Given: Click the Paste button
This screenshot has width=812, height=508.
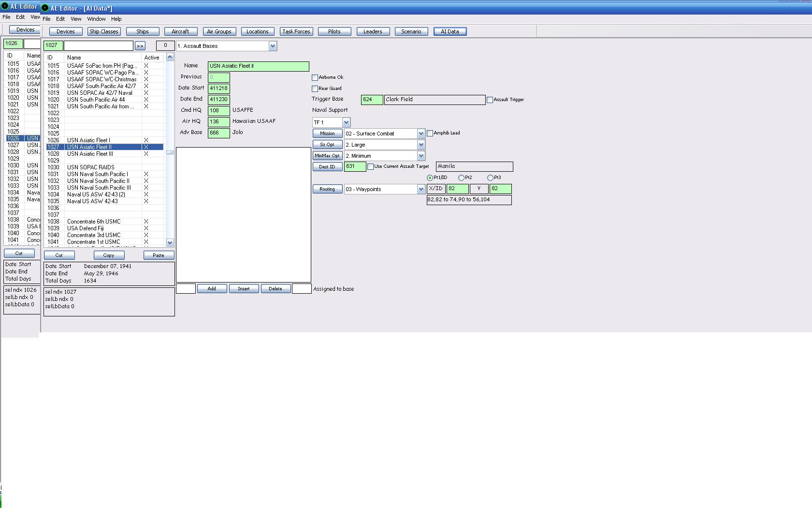Looking at the screenshot, I should click(159, 255).
